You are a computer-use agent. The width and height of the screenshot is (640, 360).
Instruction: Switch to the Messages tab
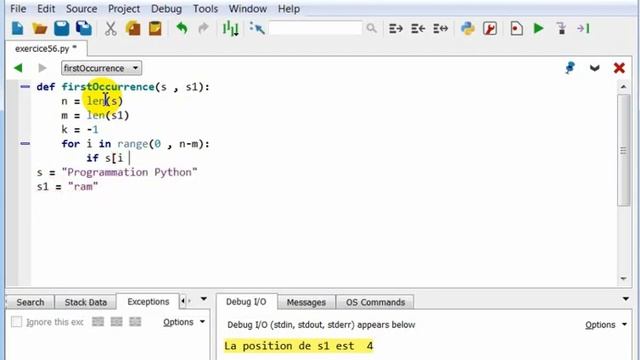pos(306,302)
